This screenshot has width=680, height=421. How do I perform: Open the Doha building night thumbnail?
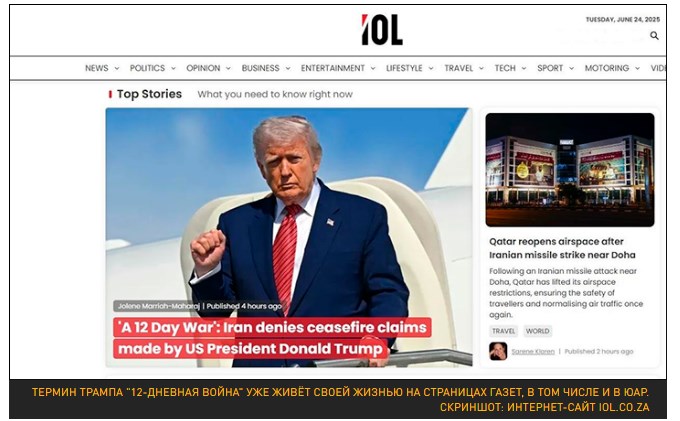[569, 170]
